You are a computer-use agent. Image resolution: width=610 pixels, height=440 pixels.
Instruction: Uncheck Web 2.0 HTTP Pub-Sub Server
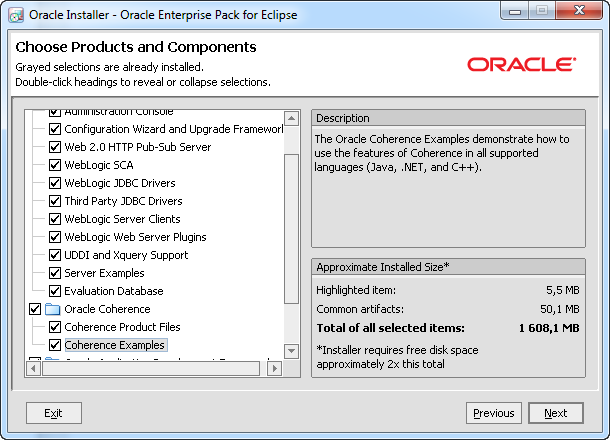tap(55, 147)
